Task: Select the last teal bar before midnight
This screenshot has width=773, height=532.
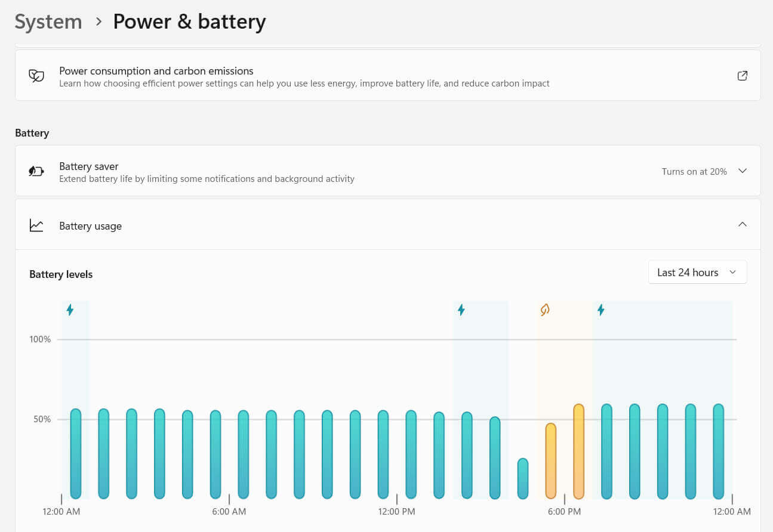Action: 719,451
